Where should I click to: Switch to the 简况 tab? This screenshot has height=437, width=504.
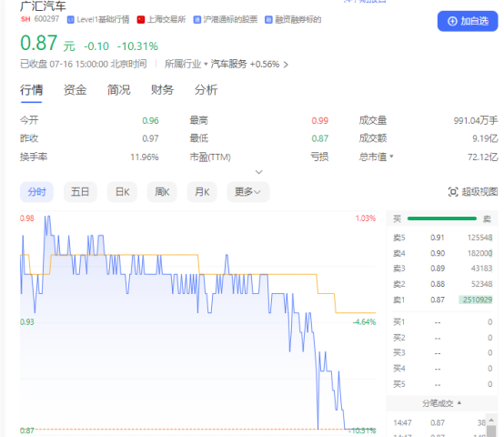pos(118,90)
